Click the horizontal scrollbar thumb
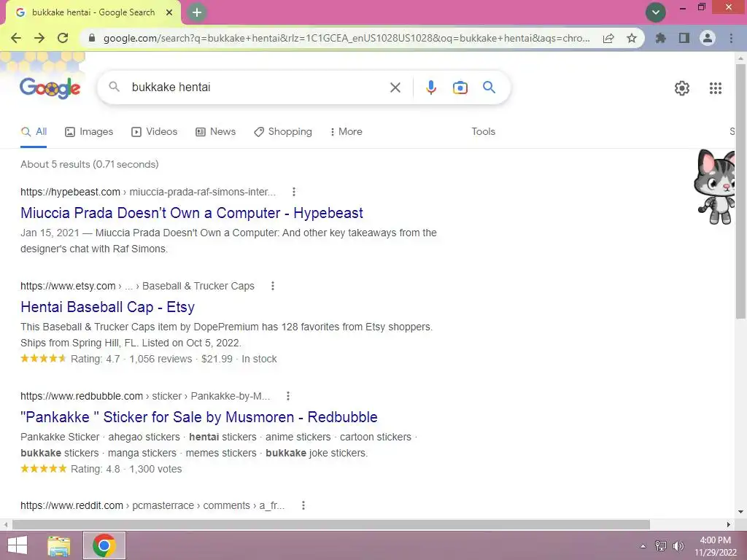Viewport: 747px width, 560px height. coord(331,525)
